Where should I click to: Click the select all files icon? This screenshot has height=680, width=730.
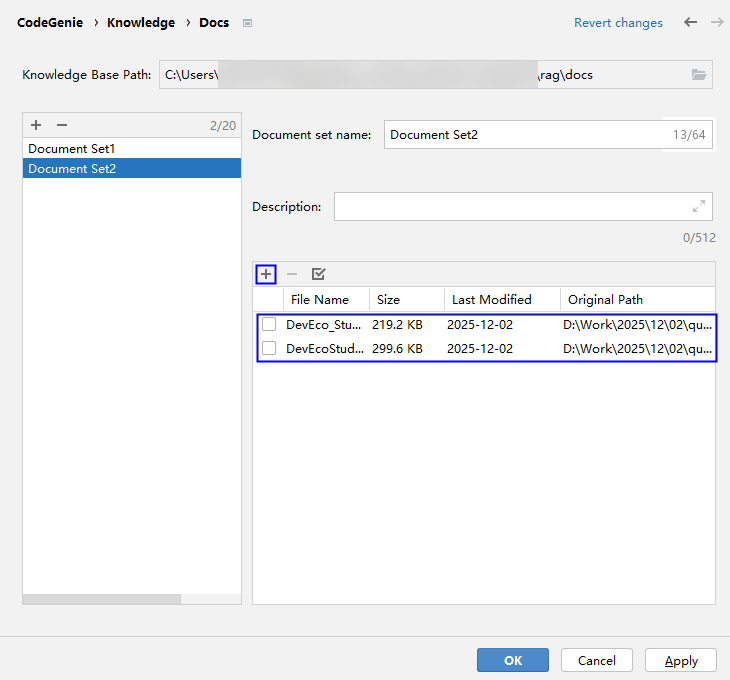click(319, 274)
